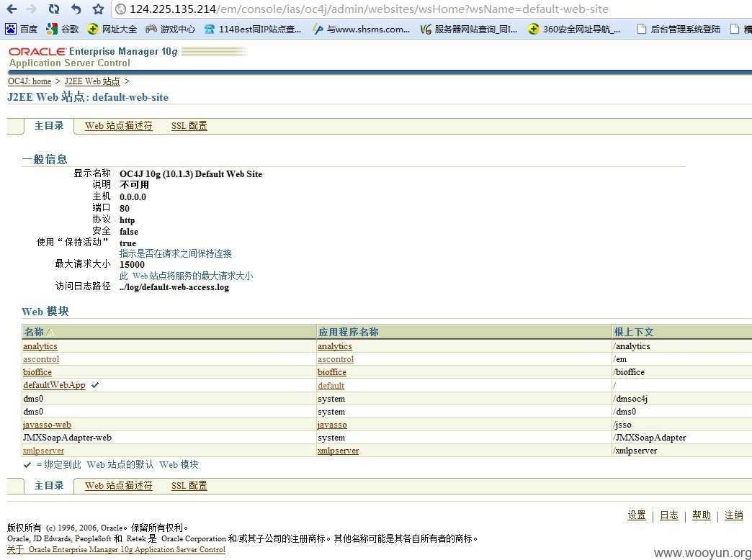Open the 百度 bookmark
The height and width of the screenshot is (560, 752).
tap(22, 30)
